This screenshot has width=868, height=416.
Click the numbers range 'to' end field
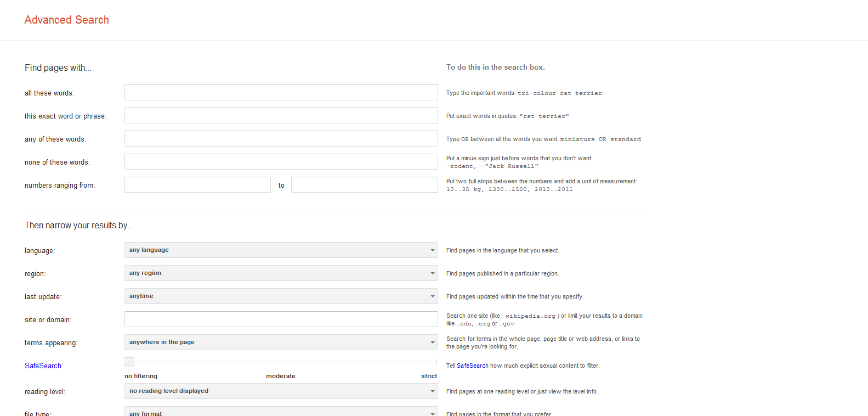[364, 185]
